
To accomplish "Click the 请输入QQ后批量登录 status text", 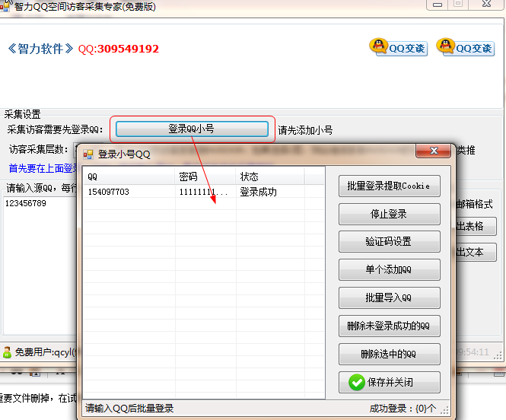I will (129, 409).
